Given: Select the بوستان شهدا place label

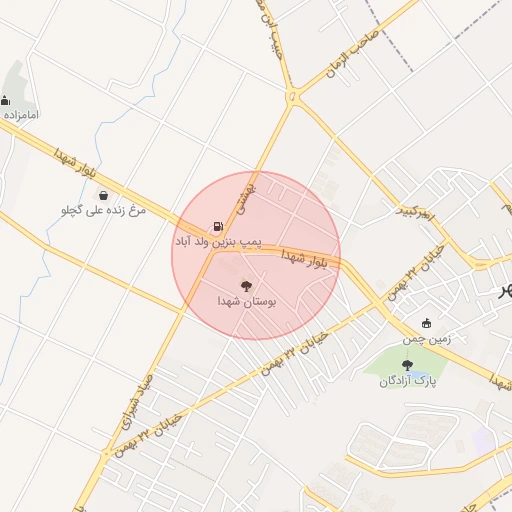Looking at the screenshot, I should click(247, 301).
